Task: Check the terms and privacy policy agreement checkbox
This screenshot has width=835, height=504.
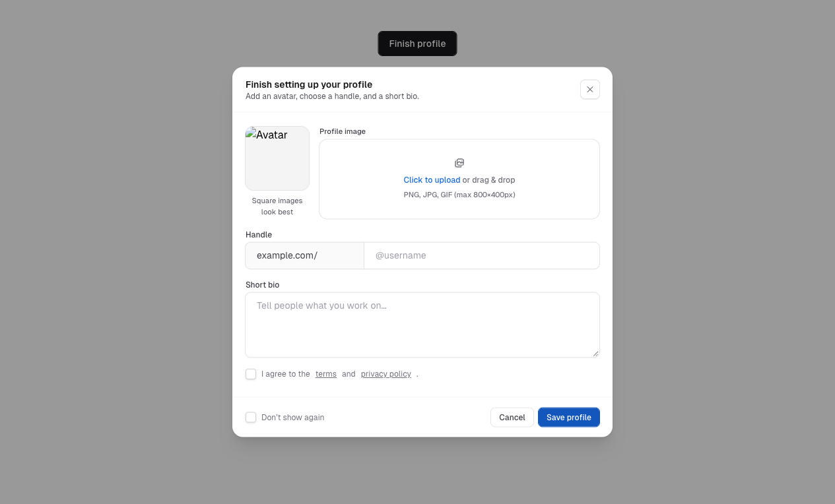Action: pos(251,373)
